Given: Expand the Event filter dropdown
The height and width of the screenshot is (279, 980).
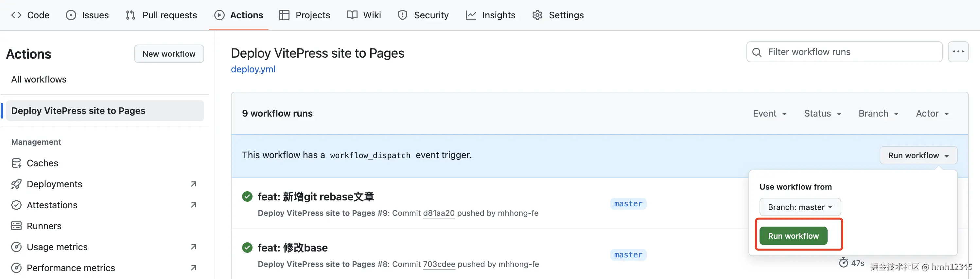Looking at the screenshot, I should click(x=770, y=113).
